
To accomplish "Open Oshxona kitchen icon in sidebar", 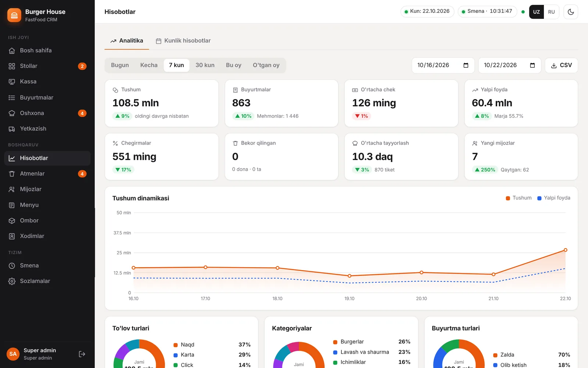I will [12, 113].
